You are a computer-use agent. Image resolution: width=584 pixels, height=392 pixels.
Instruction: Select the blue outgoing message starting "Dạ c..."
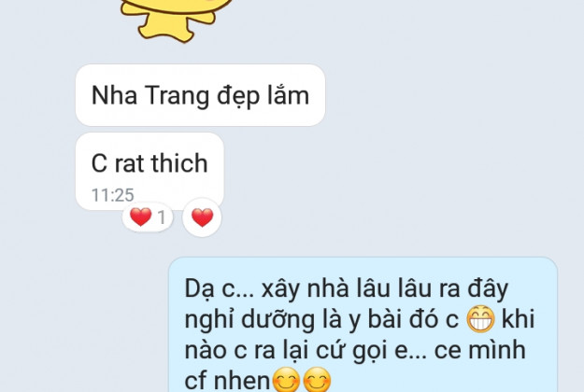(x=363, y=325)
